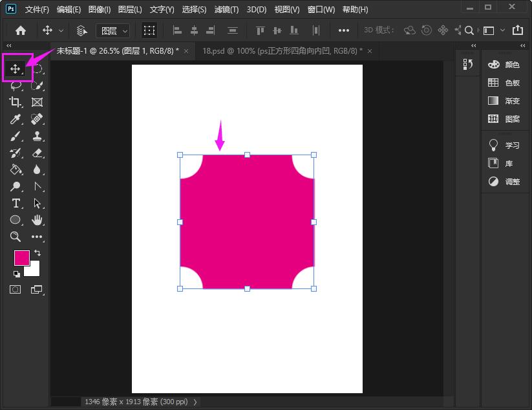The width and height of the screenshot is (532, 410).
Task: Select the Hand tool
Action: 37,220
